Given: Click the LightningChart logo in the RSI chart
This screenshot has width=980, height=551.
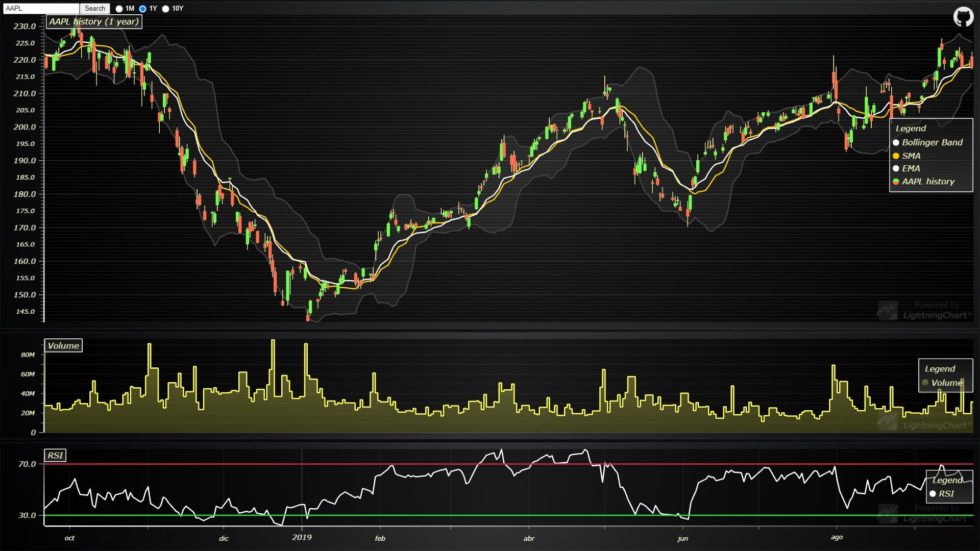Looking at the screenshot, I should pos(916,514).
